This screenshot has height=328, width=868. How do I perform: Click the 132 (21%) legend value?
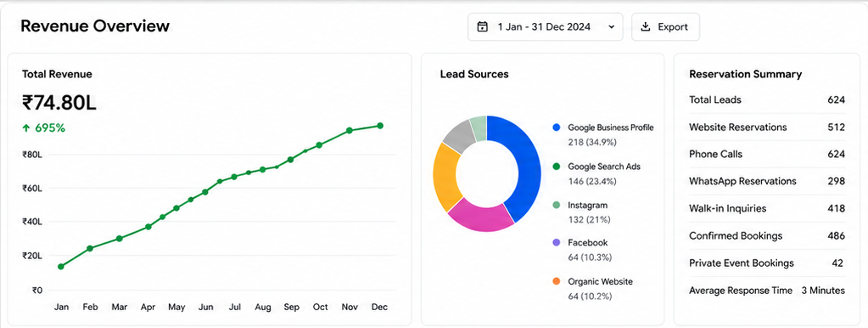click(x=589, y=220)
